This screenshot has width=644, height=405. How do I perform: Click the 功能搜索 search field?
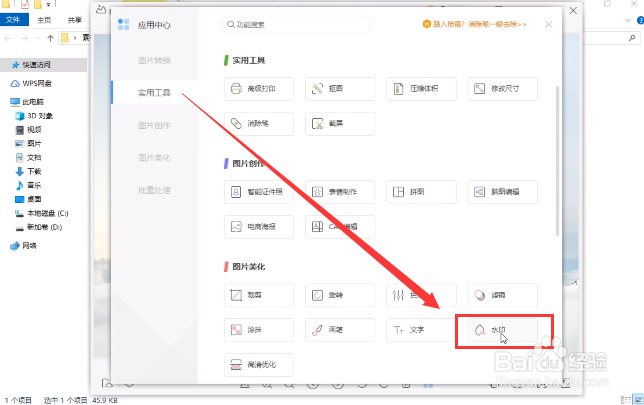point(296,25)
